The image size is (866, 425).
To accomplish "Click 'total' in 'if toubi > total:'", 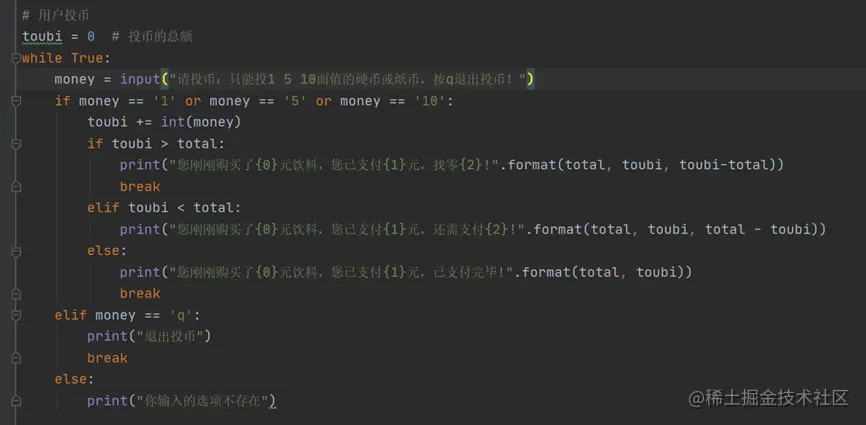I will [x=197, y=144].
